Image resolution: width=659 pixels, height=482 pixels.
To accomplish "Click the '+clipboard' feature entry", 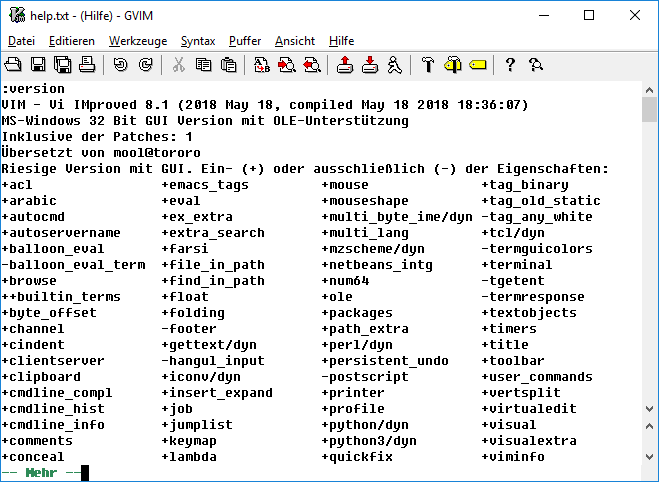I will click(41, 377).
